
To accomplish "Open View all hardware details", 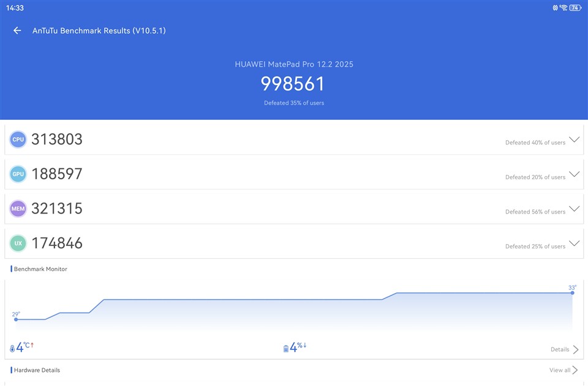I will coord(563,370).
